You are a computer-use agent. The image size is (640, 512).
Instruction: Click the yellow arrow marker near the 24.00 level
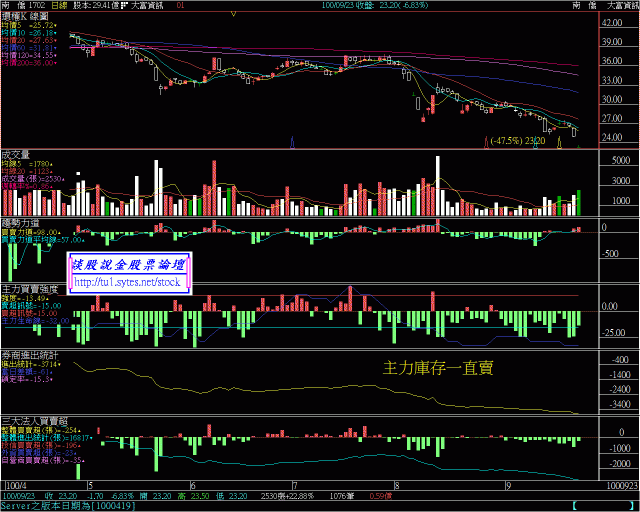tap(559, 142)
